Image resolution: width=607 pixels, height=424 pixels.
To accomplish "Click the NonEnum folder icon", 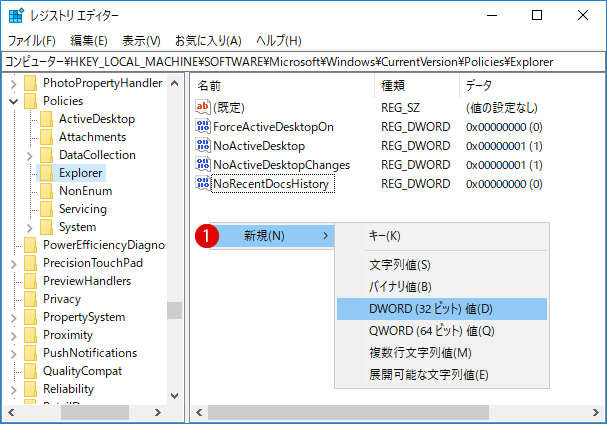I will point(46,191).
